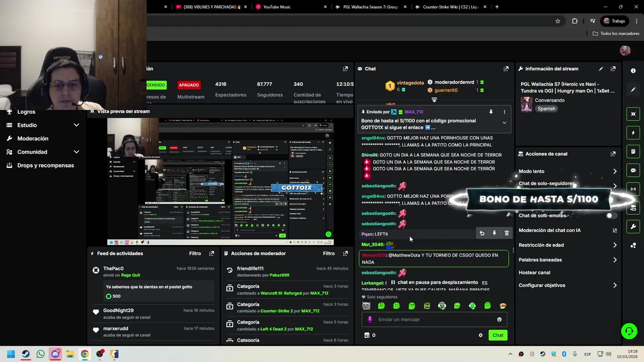
Task: Toggle wrench icon in right sidebar
Action: 633,227
